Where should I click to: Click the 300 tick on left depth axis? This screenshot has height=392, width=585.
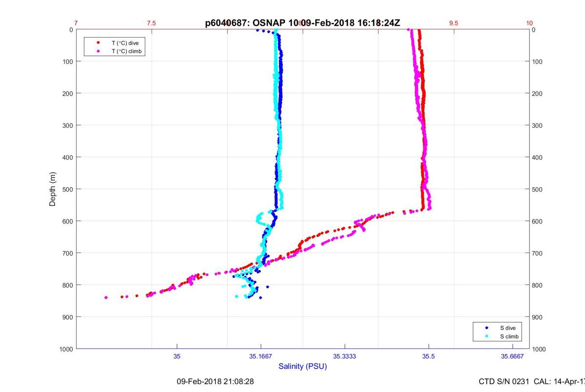[x=67, y=125]
